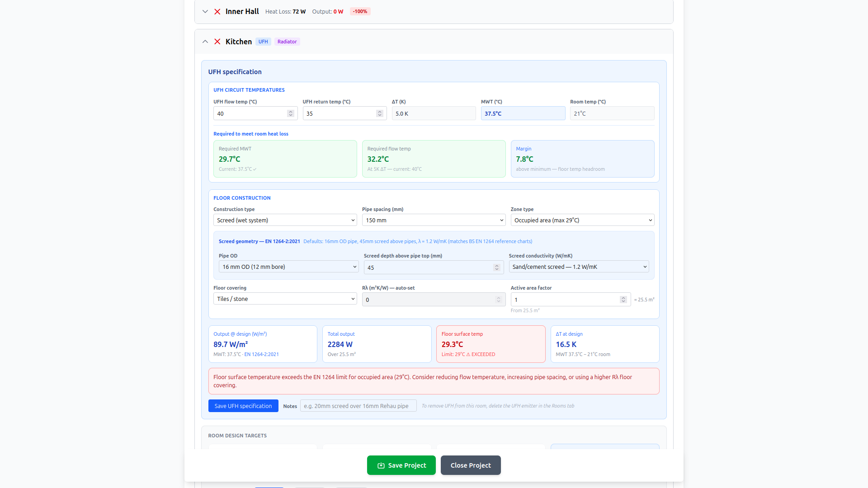The height and width of the screenshot is (488, 868).
Task: Click Save UFH specification button
Action: pos(243,406)
